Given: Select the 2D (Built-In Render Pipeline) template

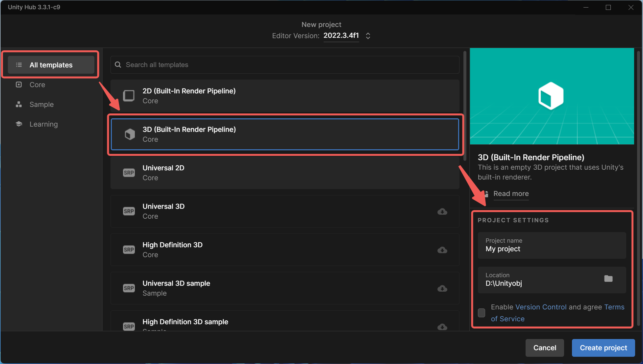Looking at the screenshot, I should (285, 96).
